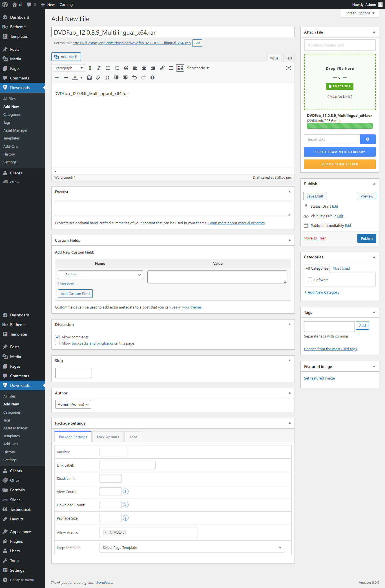The image size is (385, 588).
Task: Click the paste as text icon
Action: click(x=89, y=77)
